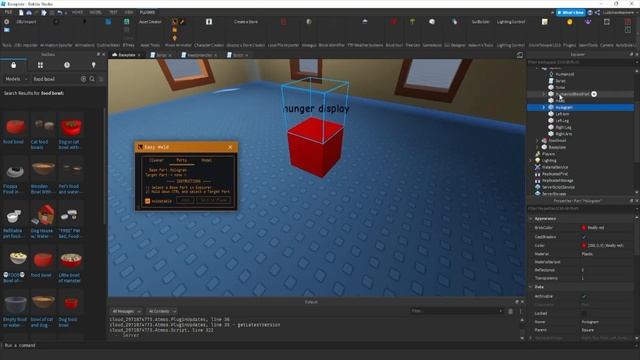Open the Lighting Control plugin
Viewport: 640px width, 360px height.
511,22
